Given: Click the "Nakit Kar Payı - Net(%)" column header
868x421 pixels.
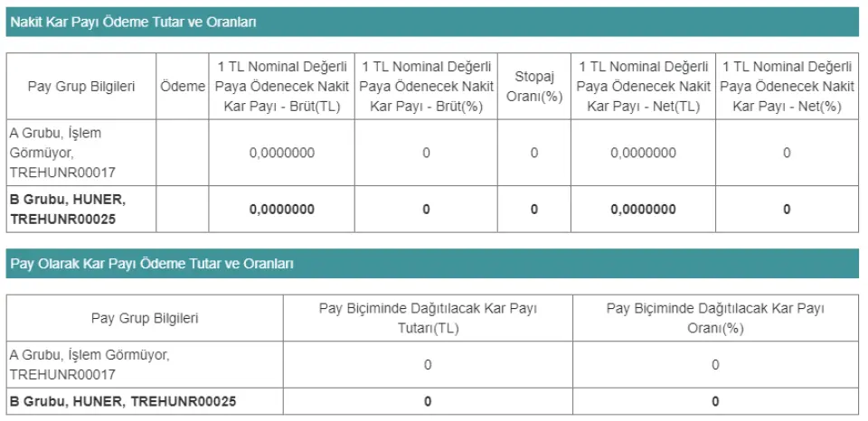Looking at the screenshot, I should pyautogui.click(x=787, y=86).
